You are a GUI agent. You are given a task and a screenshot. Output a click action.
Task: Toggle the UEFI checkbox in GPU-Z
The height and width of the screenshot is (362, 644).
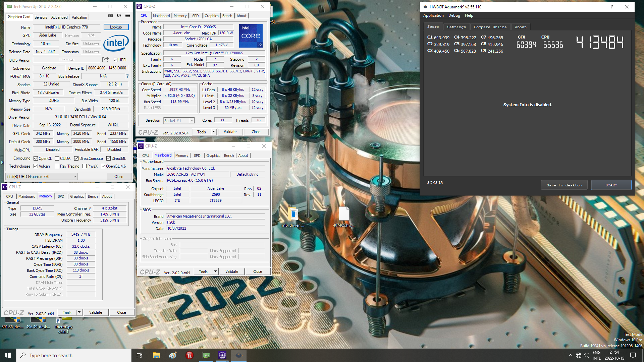[115, 60]
